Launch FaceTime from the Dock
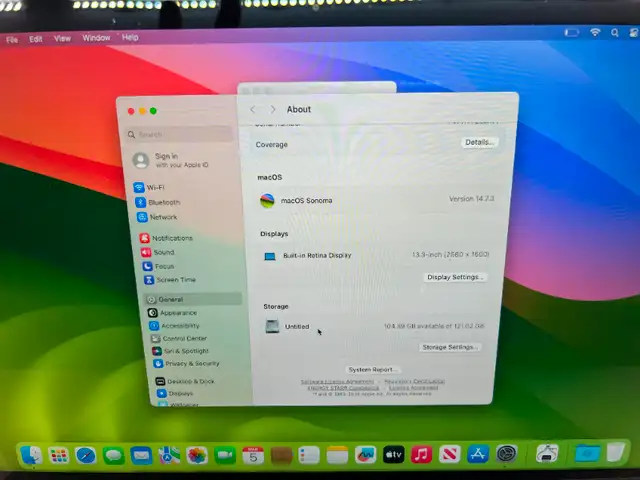Viewport: 640px width, 480px height. 225,456
